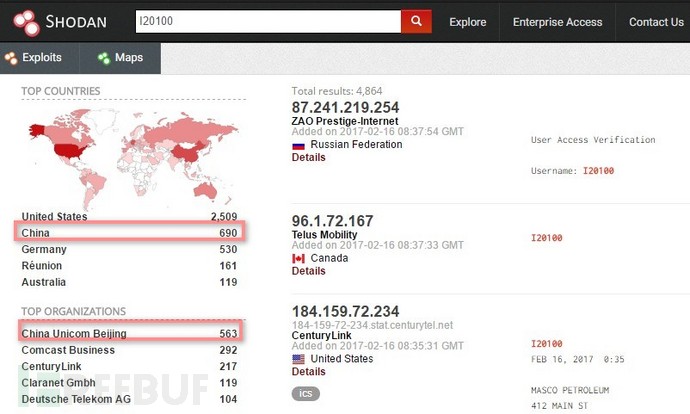Click the Russian Federation country link

356,144
